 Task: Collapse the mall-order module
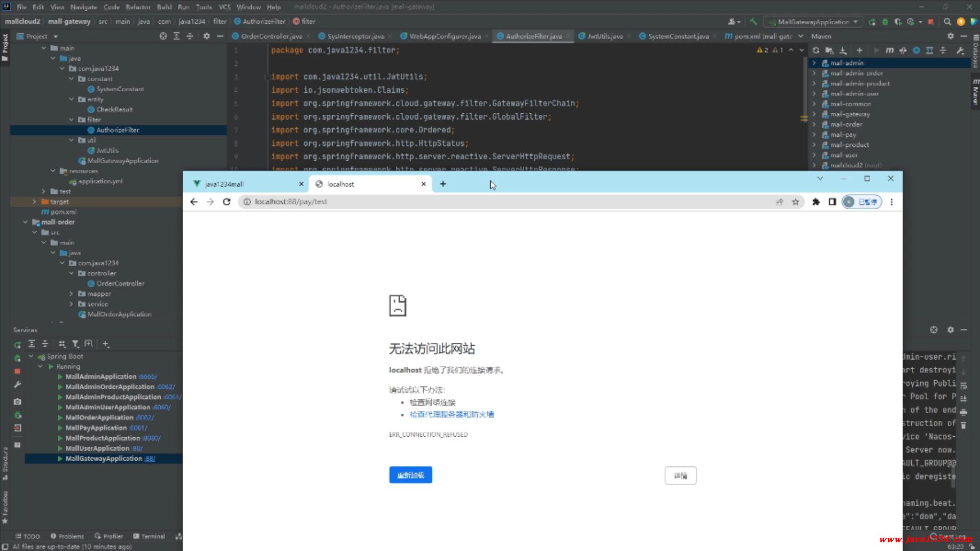coord(25,222)
